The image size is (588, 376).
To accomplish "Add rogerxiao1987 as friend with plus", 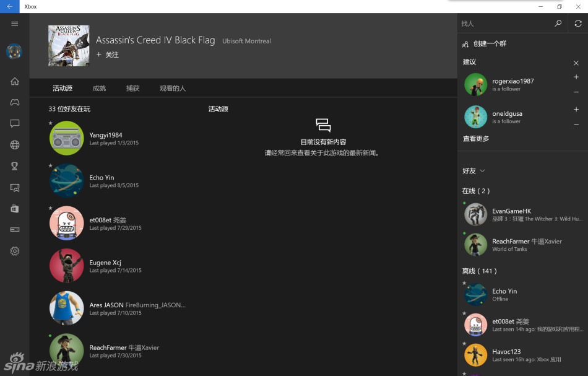I will coord(576,77).
